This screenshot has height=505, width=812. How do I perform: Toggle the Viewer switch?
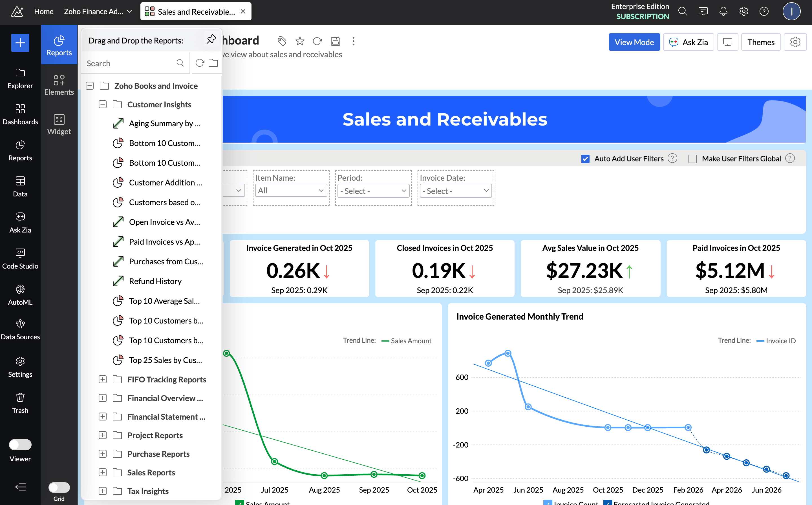(x=20, y=444)
